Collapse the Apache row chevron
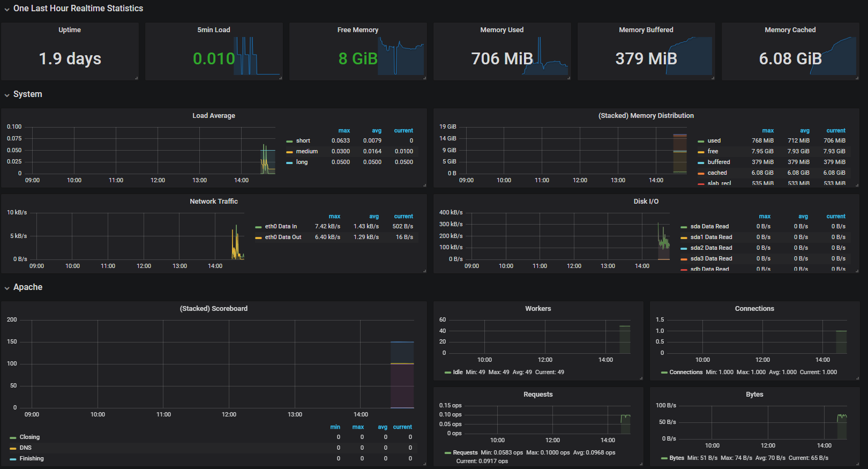 coord(7,288)
